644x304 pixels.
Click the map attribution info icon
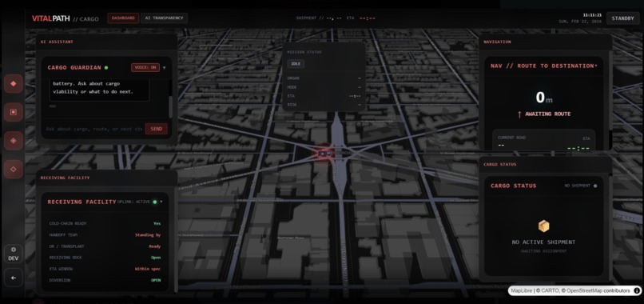click(637, 290)
